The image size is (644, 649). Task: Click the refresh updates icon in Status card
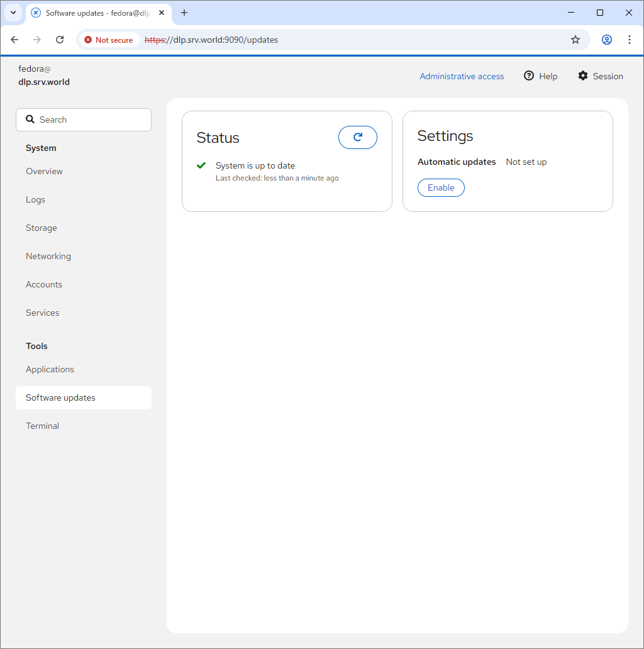point(358,138)
